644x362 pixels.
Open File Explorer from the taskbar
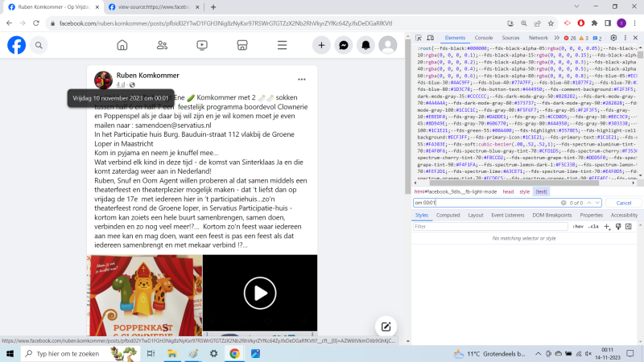point(171,353)
